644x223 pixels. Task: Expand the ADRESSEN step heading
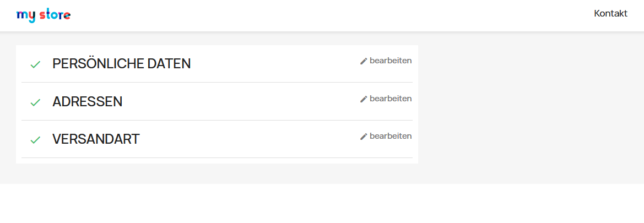click(x=87, y=102)
